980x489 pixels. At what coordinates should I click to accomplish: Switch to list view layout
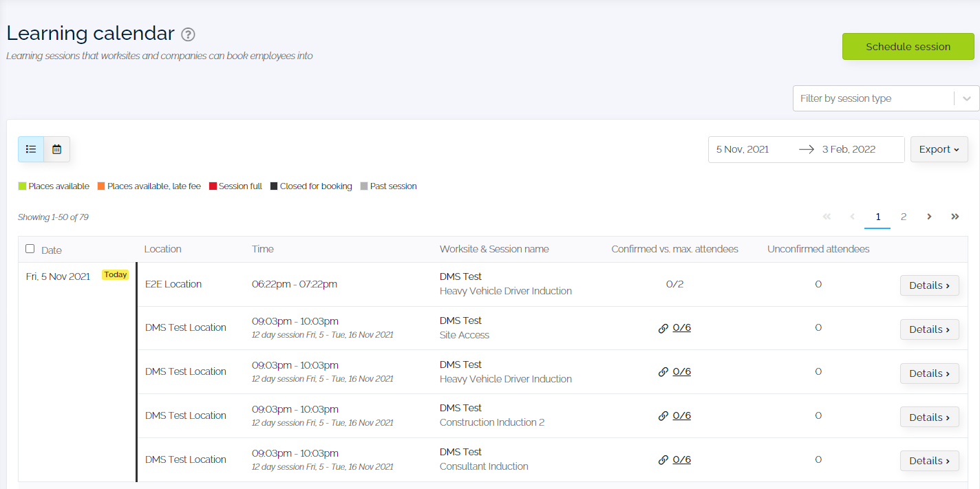pos(30,149)
